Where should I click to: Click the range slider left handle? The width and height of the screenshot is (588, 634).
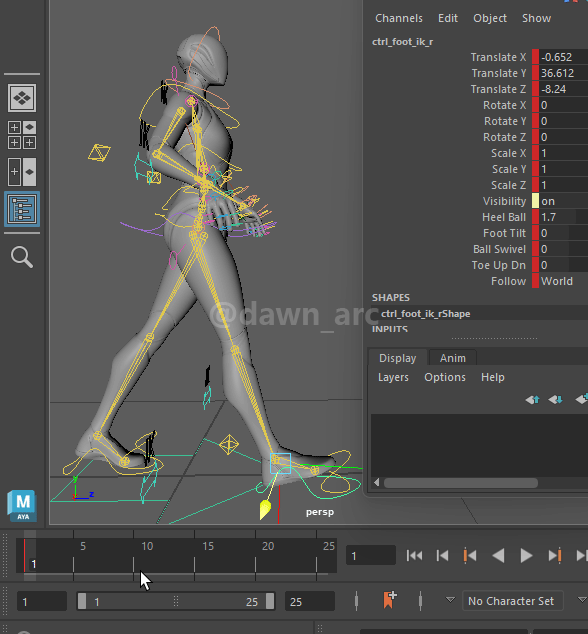(x=82, y=601)
